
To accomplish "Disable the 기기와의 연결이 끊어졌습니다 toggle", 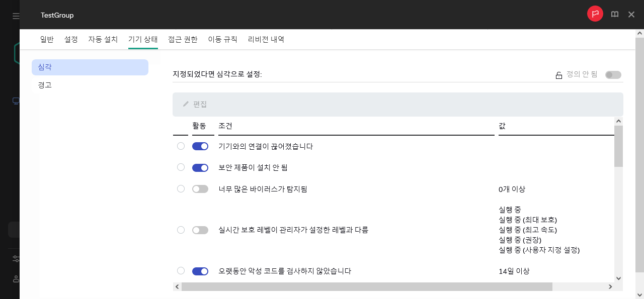I will click(x=200, y=146).
